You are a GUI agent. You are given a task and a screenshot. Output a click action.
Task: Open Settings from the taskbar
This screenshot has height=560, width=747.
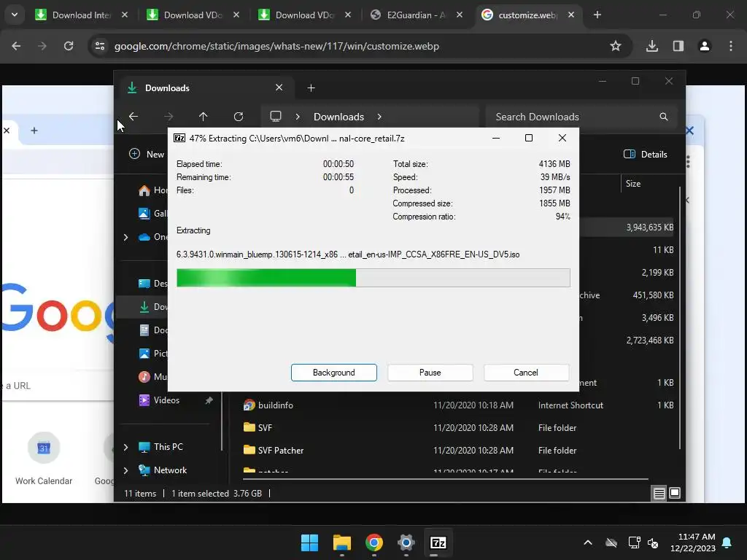[406, 542]
